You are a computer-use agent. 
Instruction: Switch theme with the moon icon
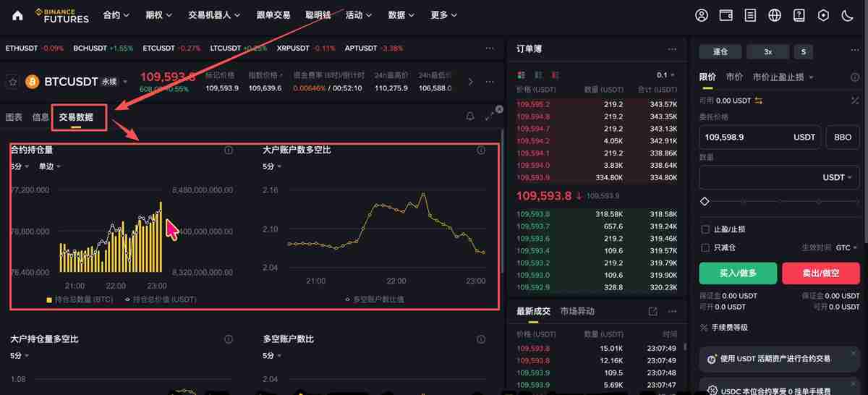tap(848, 15)
